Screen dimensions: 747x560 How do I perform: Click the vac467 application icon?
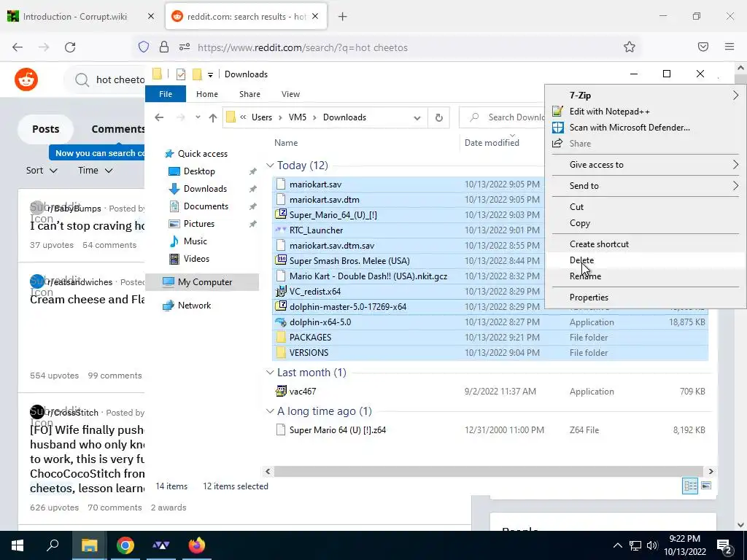pyautogui.click(x=281, y=391)
